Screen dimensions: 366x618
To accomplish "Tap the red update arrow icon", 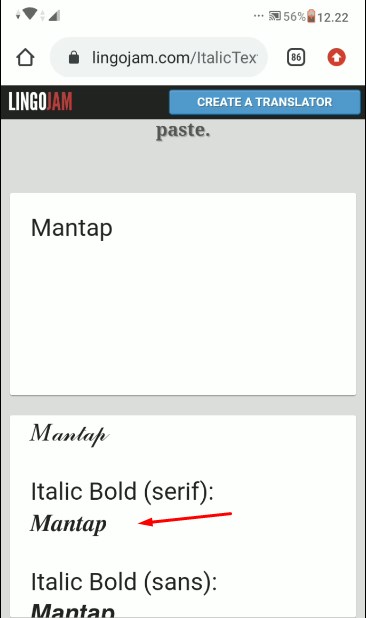I will click(336, 58).
